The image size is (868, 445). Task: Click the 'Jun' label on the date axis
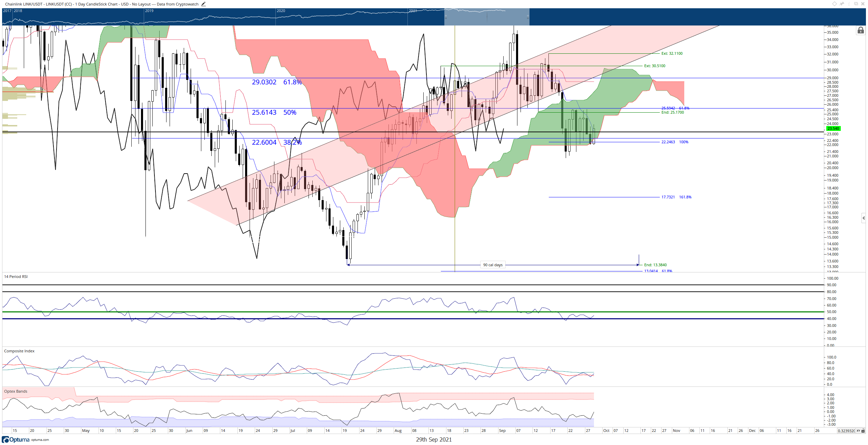(189, 431)
